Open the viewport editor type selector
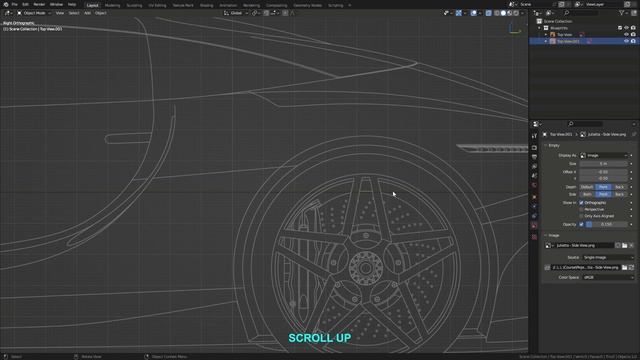The image size is (640, 360). [x=8, y=13]
